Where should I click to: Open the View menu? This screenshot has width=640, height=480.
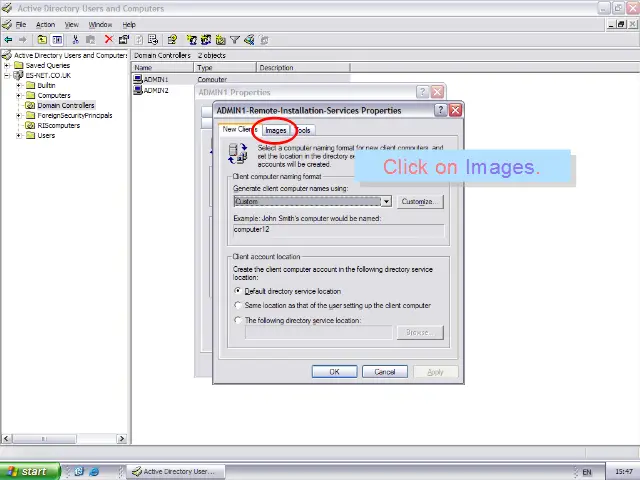point(71,24)
